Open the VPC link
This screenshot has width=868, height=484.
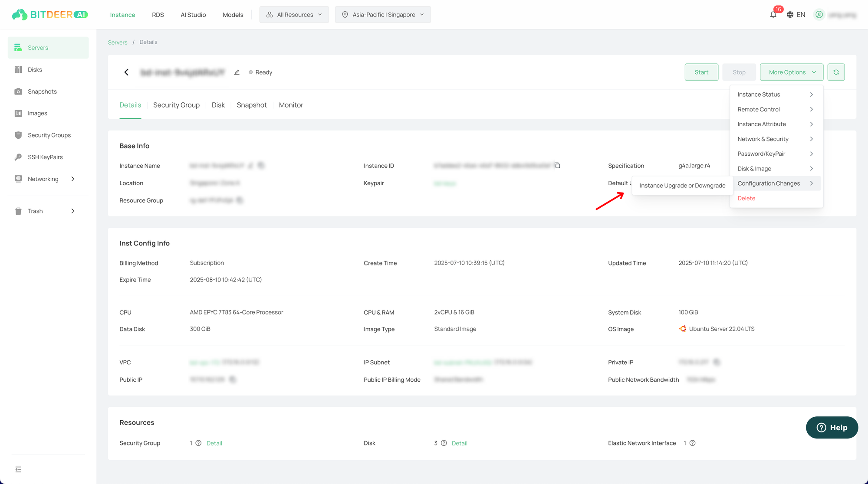click(205, 362)
